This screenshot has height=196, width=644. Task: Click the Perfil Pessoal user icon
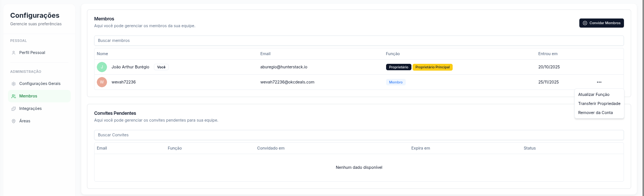[14, 53]
